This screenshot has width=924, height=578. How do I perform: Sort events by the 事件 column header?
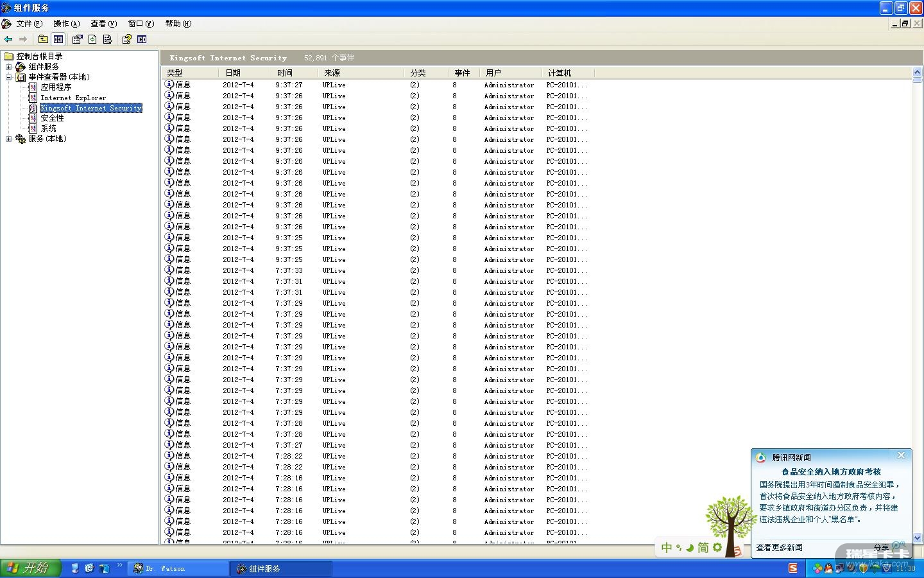465,73
